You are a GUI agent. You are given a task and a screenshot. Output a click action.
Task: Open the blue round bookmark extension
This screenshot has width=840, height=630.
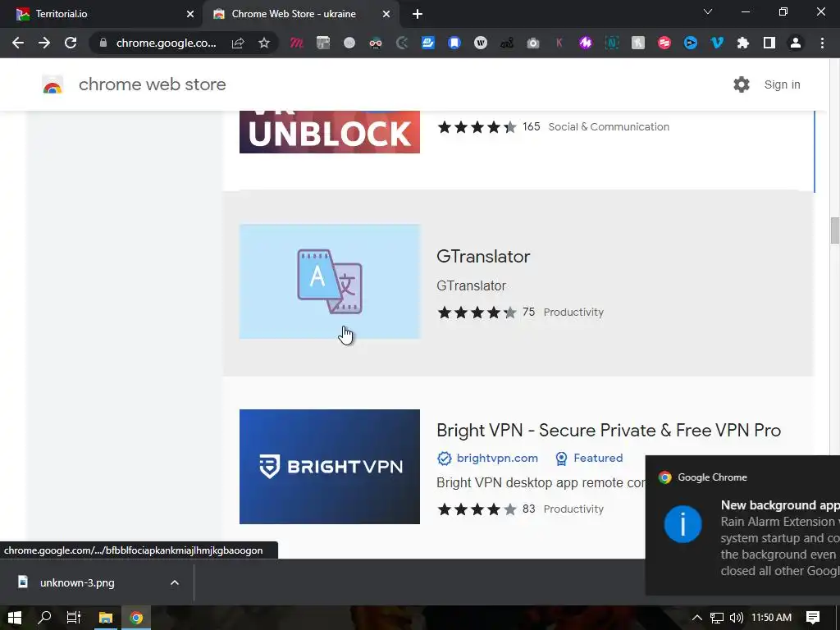[454, 43]
